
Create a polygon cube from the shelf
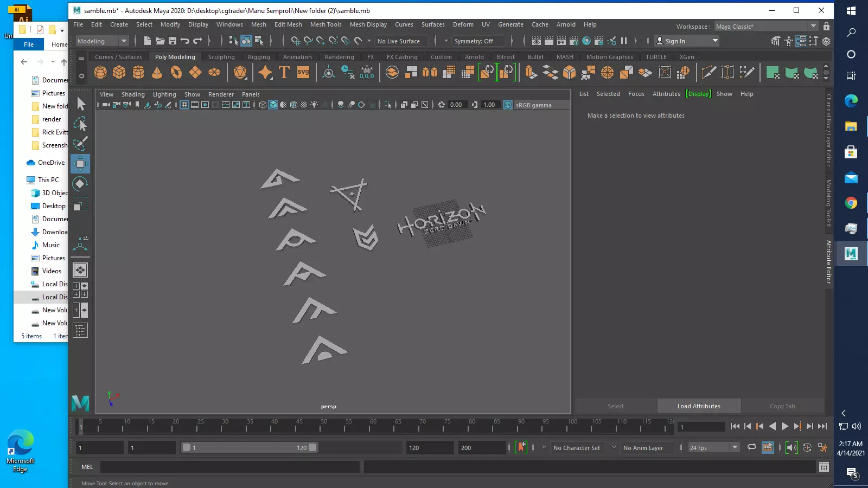coord(119,72)
